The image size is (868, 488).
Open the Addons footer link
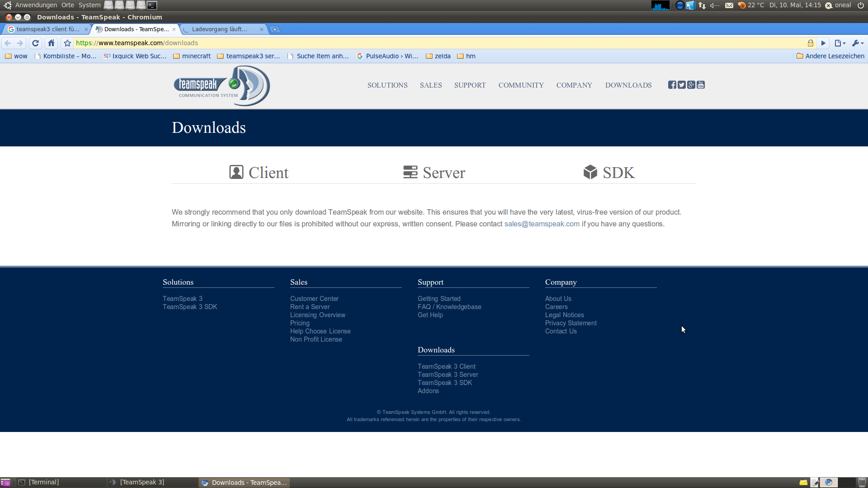point(428,391)
